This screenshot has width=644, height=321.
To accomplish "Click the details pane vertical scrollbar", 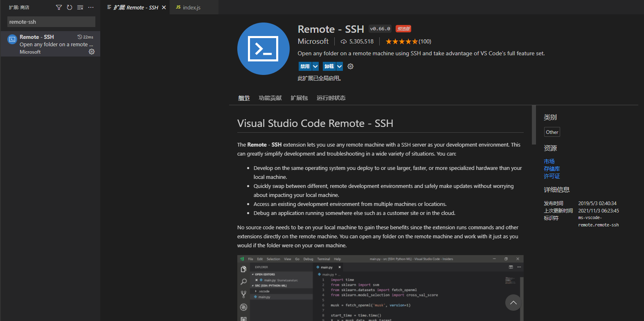I will [534, 125].
